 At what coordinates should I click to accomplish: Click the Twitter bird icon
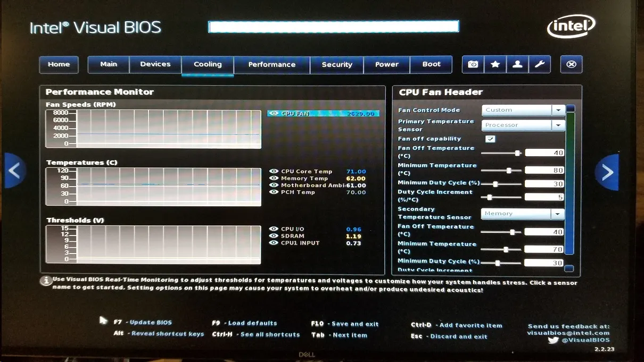[553, 340]
